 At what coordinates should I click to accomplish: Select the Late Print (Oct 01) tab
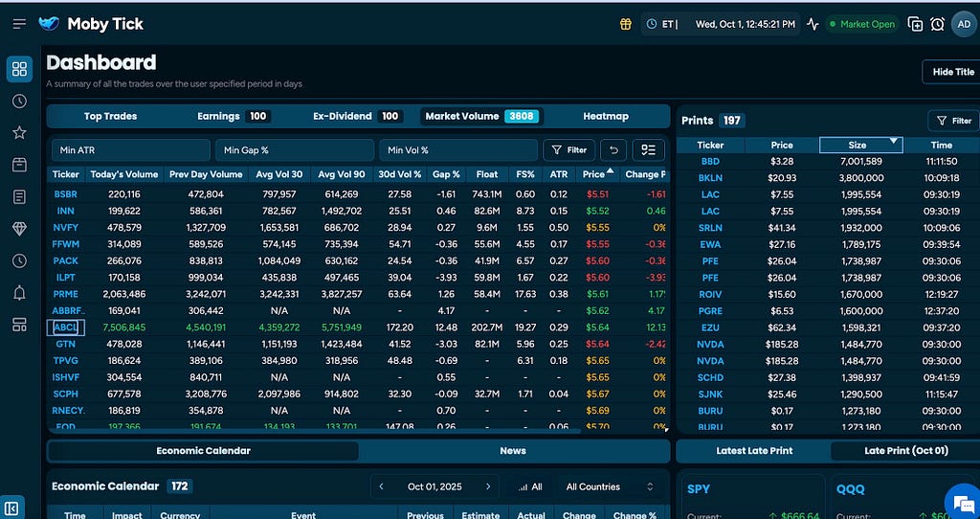point(905,451)
